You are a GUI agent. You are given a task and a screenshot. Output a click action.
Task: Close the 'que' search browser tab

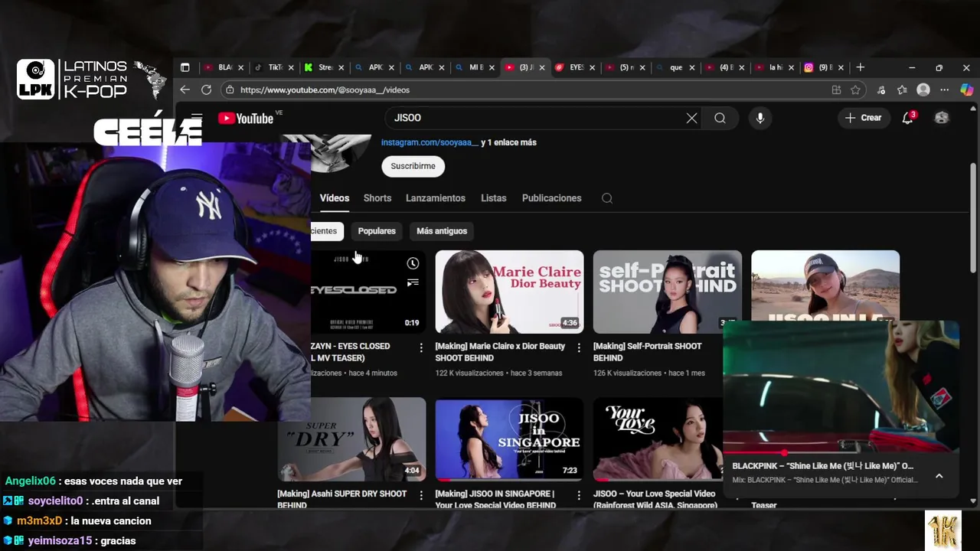pos(692,67)
